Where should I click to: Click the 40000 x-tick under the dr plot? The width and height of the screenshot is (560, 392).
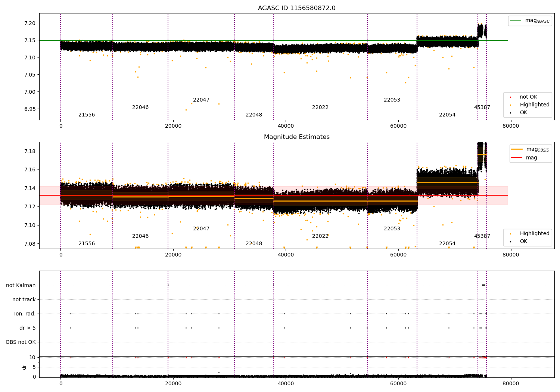click(286, 384)
